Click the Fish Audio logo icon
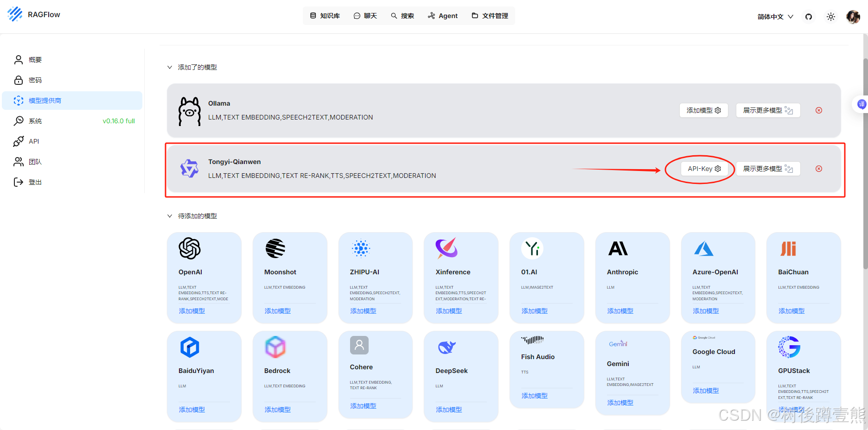 532,340
